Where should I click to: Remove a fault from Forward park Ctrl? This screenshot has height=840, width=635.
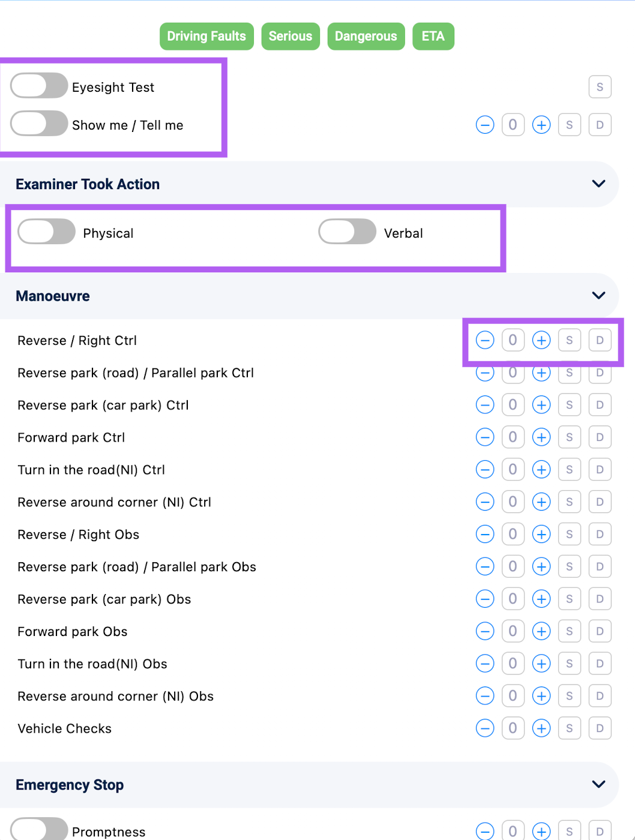pos(485,437)
